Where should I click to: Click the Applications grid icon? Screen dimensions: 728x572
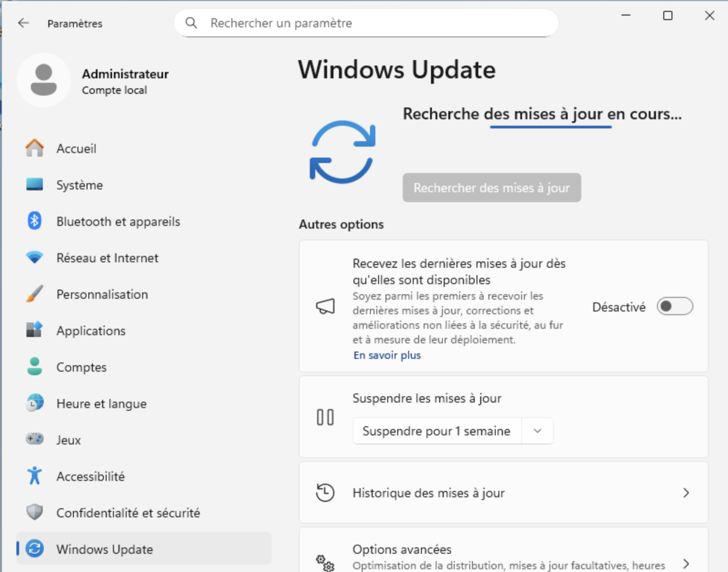coord(35,330)
